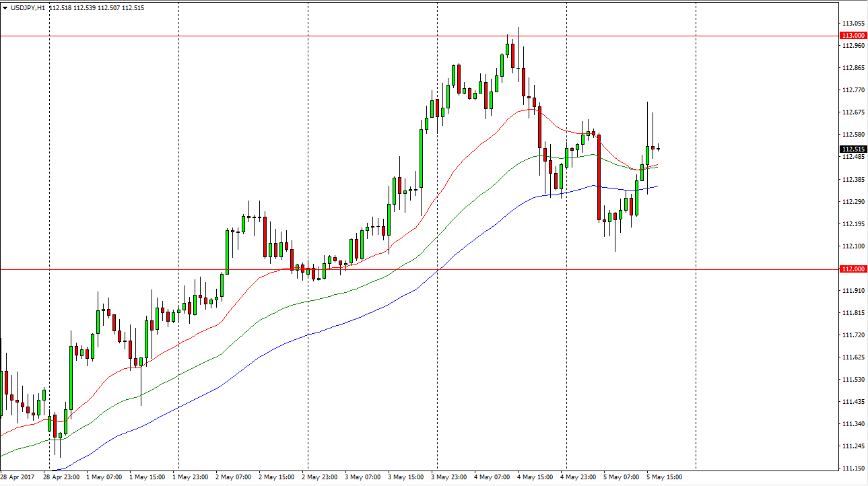
Task: Click the dropdown triangle beside USDJPY,H1
Action: (x=5, y=8)
